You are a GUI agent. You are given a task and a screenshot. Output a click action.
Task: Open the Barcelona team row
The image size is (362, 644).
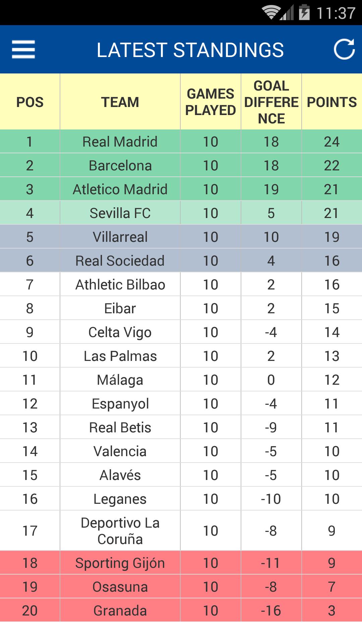pos(181,165)
